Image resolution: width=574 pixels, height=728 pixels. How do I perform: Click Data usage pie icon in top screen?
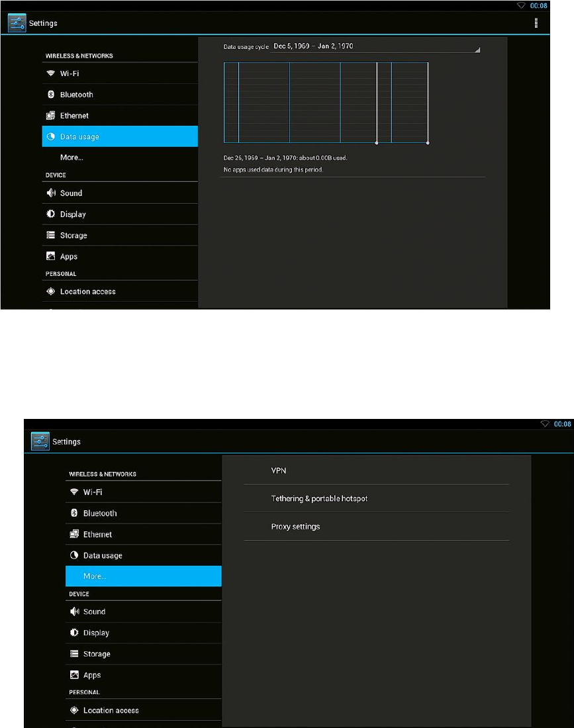tap(50, 136)
